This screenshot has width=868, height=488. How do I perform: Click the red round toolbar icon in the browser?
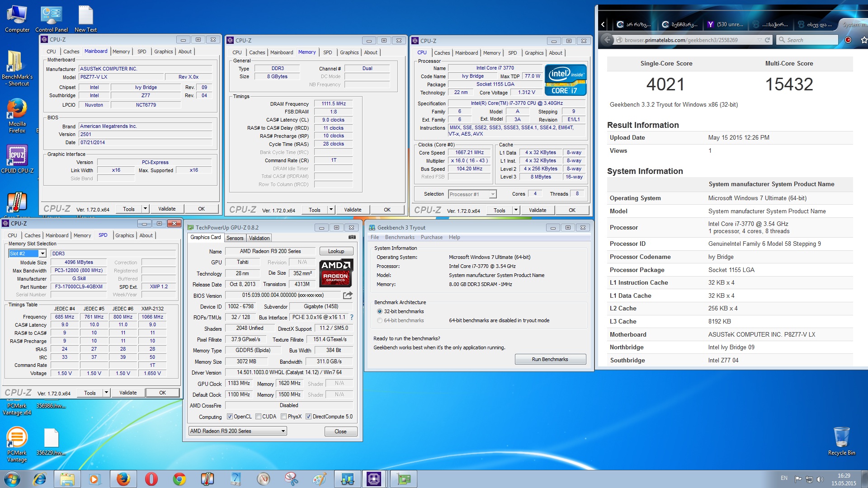(848, 40)
